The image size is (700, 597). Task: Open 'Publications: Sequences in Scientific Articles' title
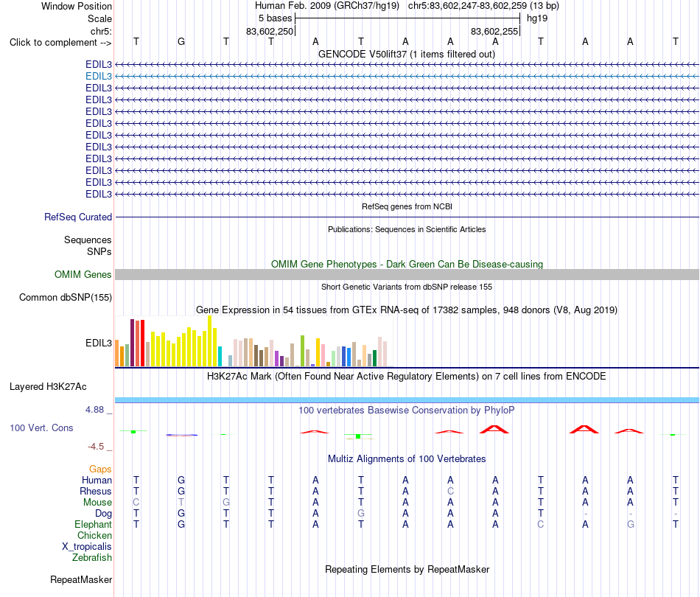pyautogui.click(x=407, y=229)
